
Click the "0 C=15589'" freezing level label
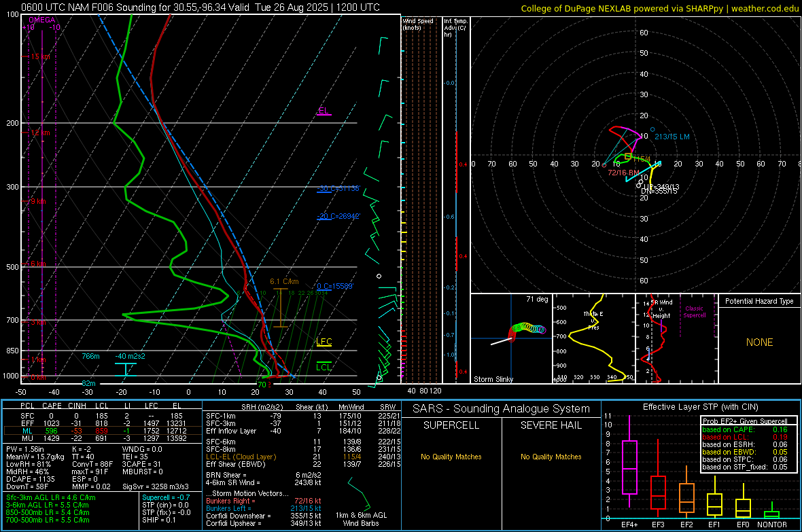click(x=335, y=286)
